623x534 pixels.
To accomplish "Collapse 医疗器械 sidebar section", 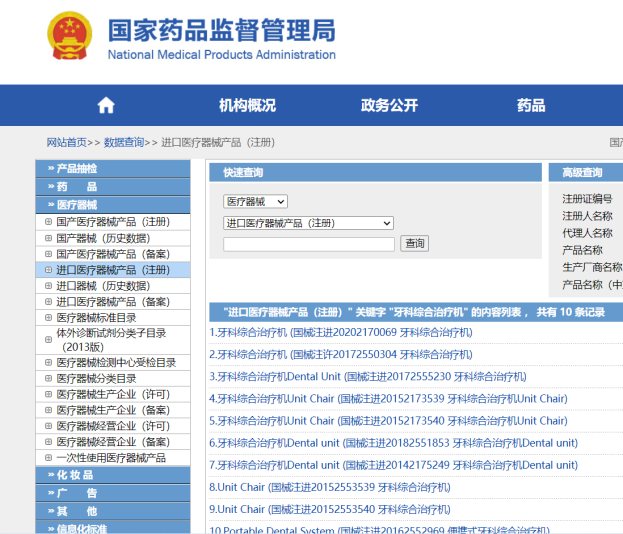I will [x=113, y=205].
